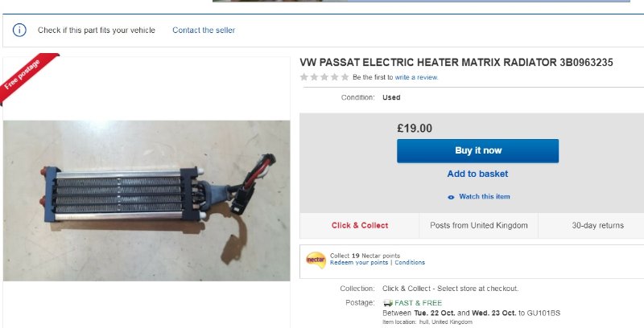644x328 pixels.
Task: Open the Contact the seller link
Action: pyautogui.click(x=204, y=31)
